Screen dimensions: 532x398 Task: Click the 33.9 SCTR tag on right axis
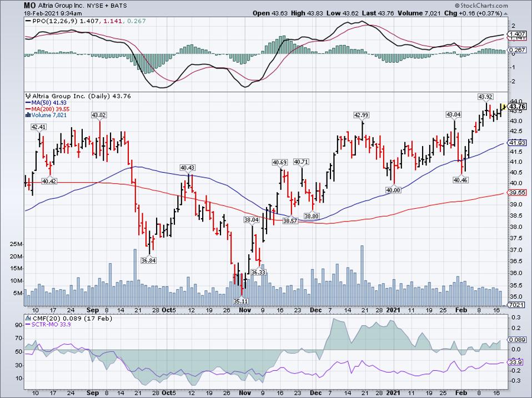(516, 362)
